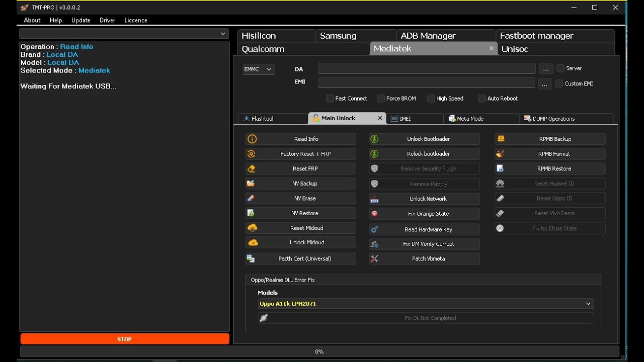This screenshot has height=362, width=644.
Task: Click the Relock bootloader icon
Action: [x=374, y=154]
